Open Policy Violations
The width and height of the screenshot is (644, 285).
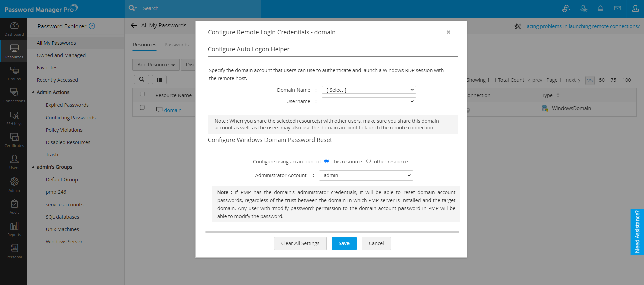(64, 130)
